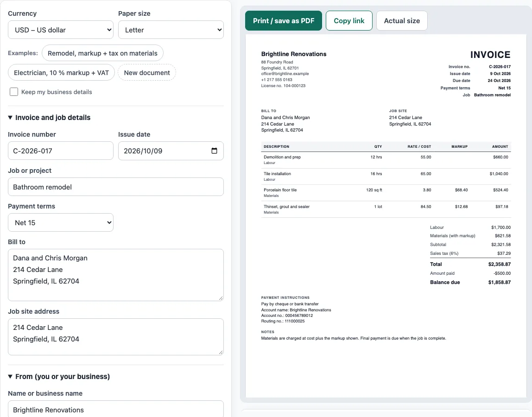Open the calendar picker in Issue date
Viewport: 532px width, 417px height.
(x=214, y=151)
